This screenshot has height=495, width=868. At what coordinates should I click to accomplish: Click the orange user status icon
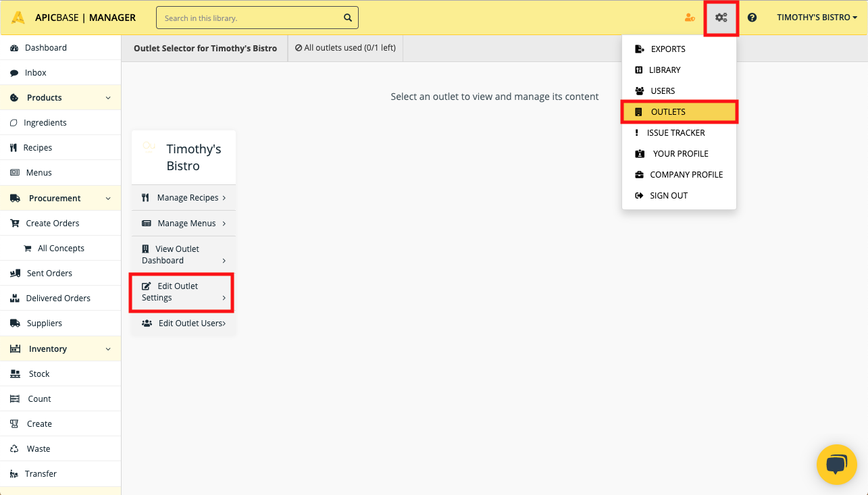[x=690, y=18]
